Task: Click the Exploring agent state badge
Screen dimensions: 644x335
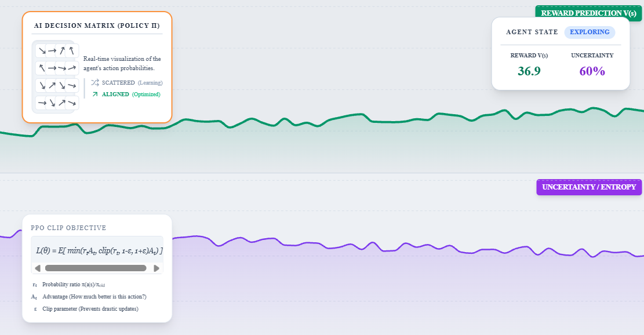Action: click(x=590, y=32)
